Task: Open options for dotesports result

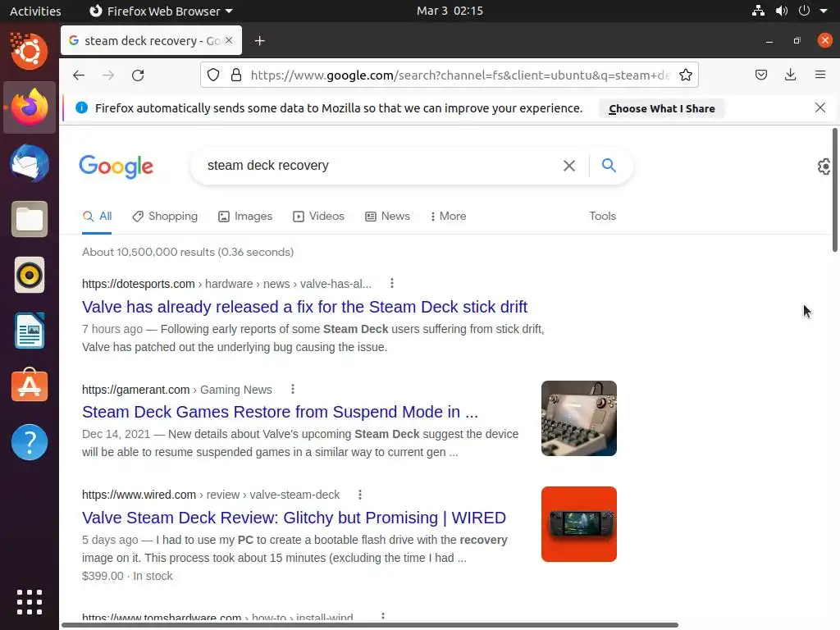Action: pyautogui.click(x=392, y=283)
